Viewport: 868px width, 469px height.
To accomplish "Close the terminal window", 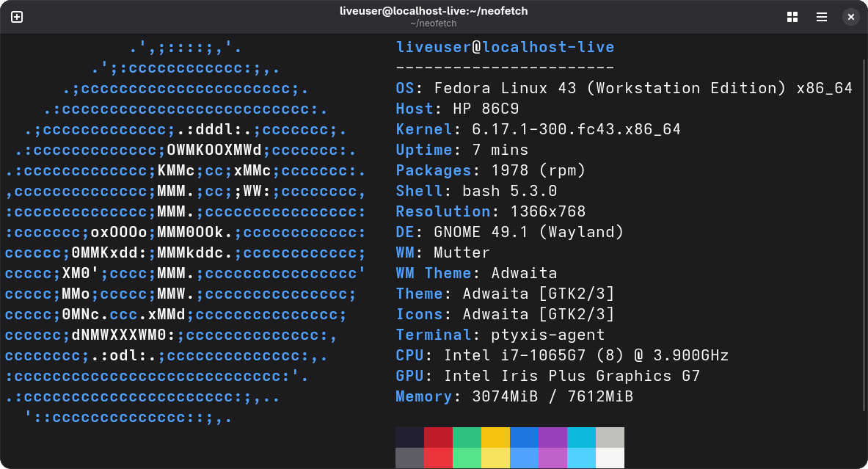I will pos(850,17).
